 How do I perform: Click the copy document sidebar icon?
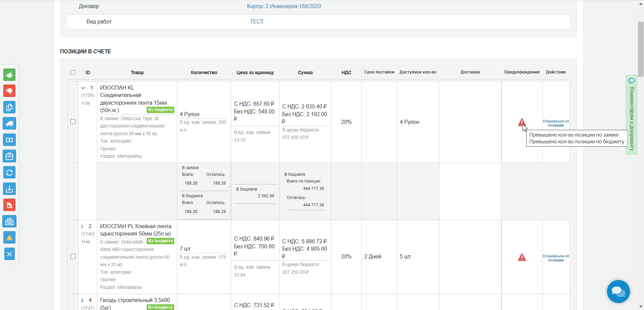[9, 107]
